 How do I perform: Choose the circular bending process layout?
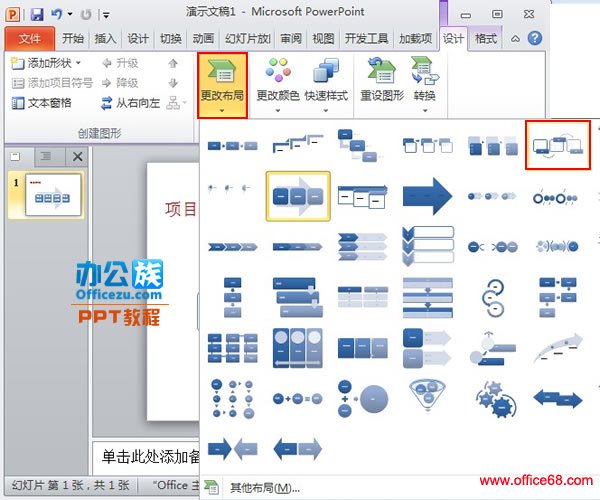coord(493,298)
